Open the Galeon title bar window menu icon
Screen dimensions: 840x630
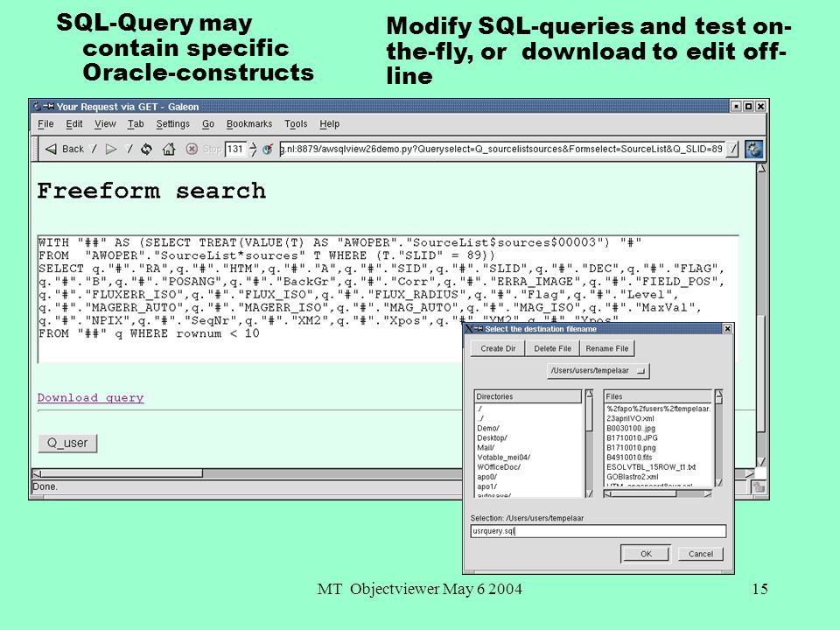point(37,106)
